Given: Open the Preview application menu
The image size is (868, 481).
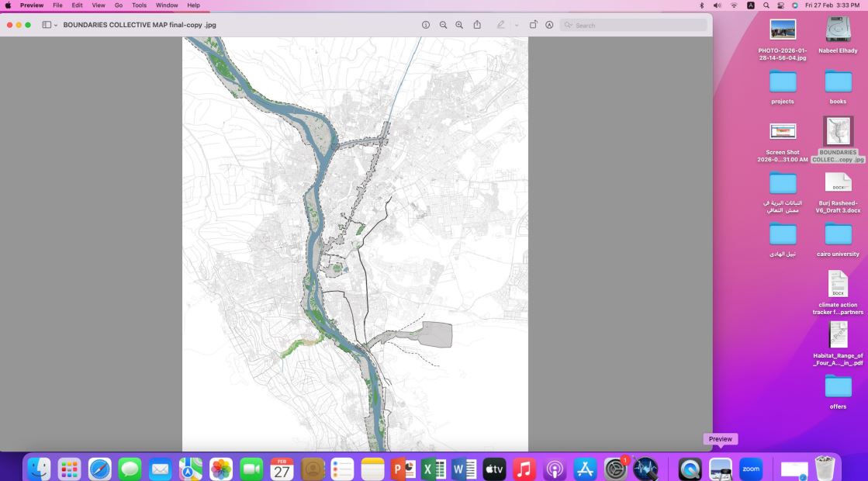Looking at the screenshot, I should (x=32, y=5).
